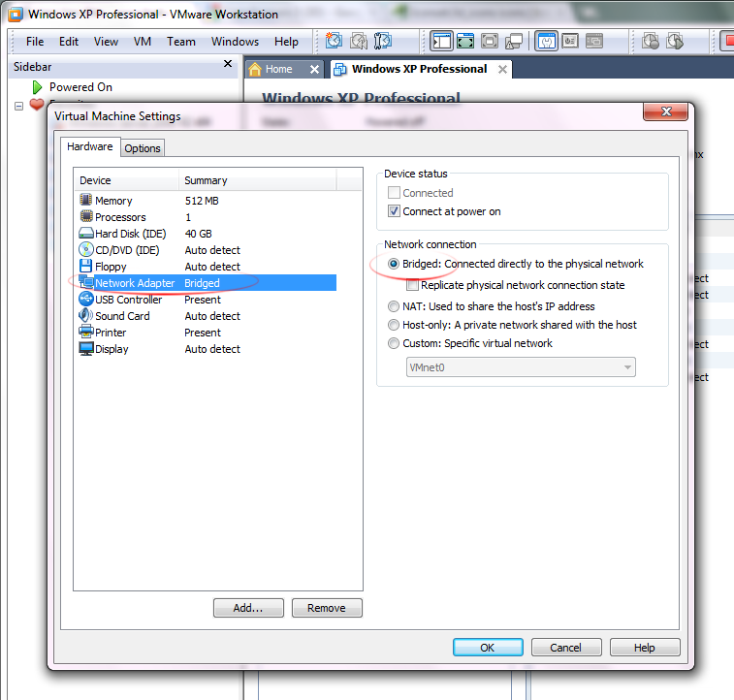Select the Hard Disk (IDE) device
Viewport: 734px width, 700px height.
click(x=205, y=234)
